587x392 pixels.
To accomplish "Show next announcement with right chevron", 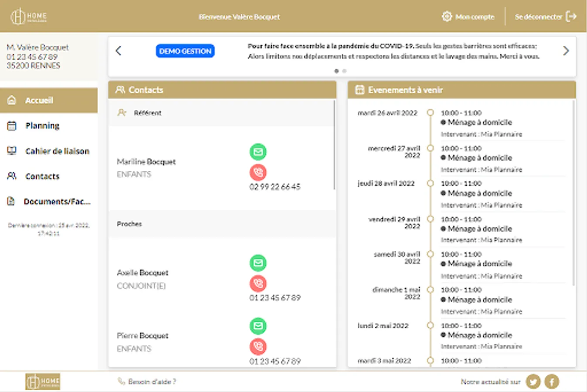I will coord(566,51).
